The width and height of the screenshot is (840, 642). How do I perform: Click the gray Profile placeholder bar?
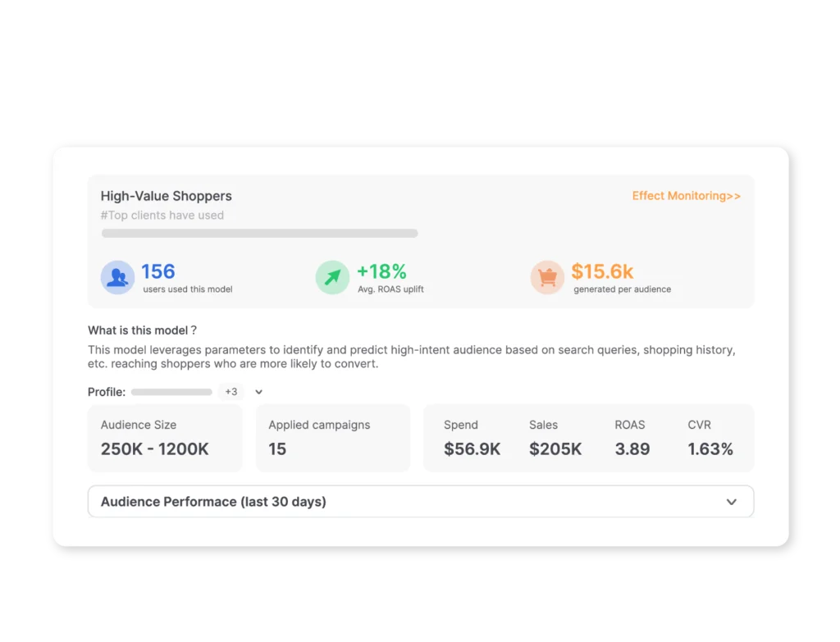click(x=171, y=393)
